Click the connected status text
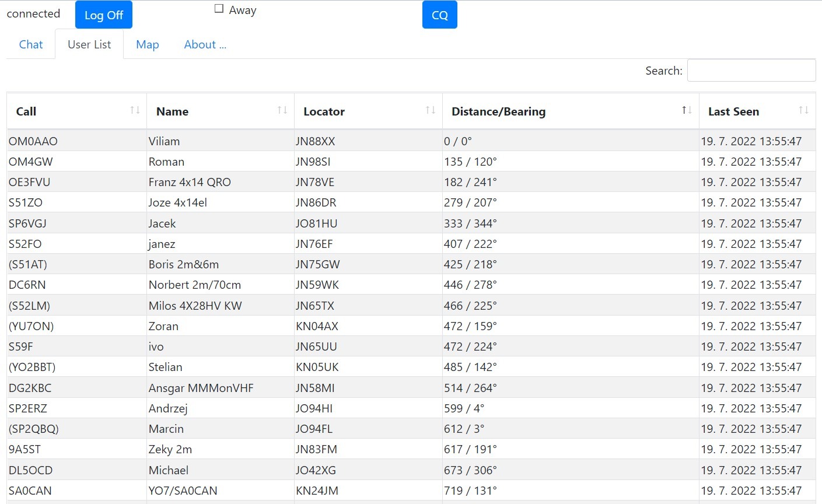This screenshot has height=504, width=822. 33,13
